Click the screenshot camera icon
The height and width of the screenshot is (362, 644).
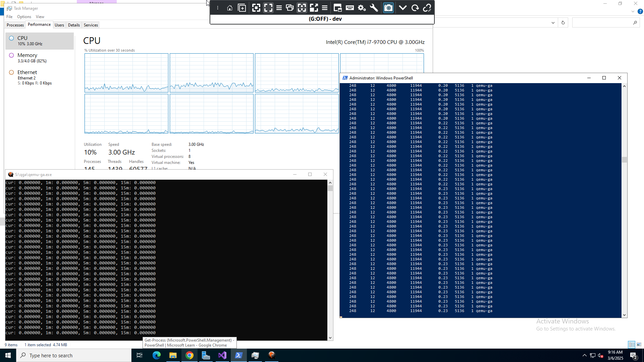pos(388,8)
